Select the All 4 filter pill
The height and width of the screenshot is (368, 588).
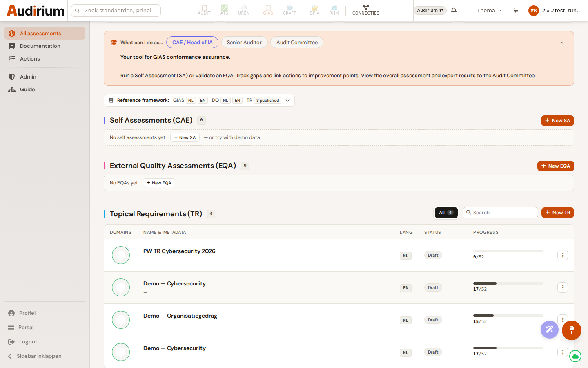coord(446,213)
